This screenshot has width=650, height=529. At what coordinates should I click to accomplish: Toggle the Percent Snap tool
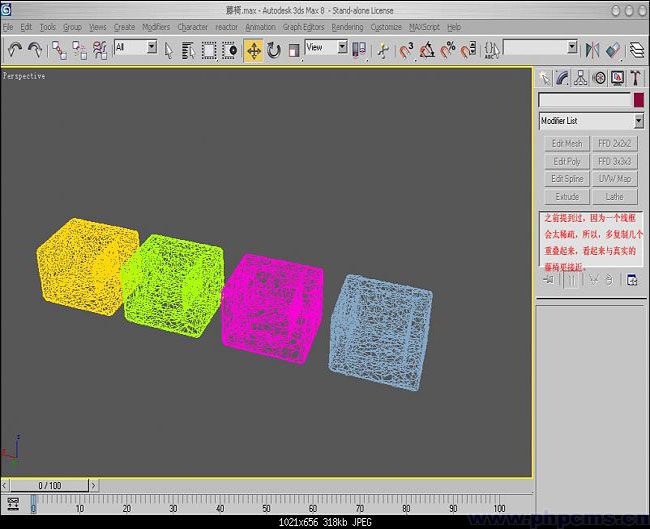click(x=448, y=51)
